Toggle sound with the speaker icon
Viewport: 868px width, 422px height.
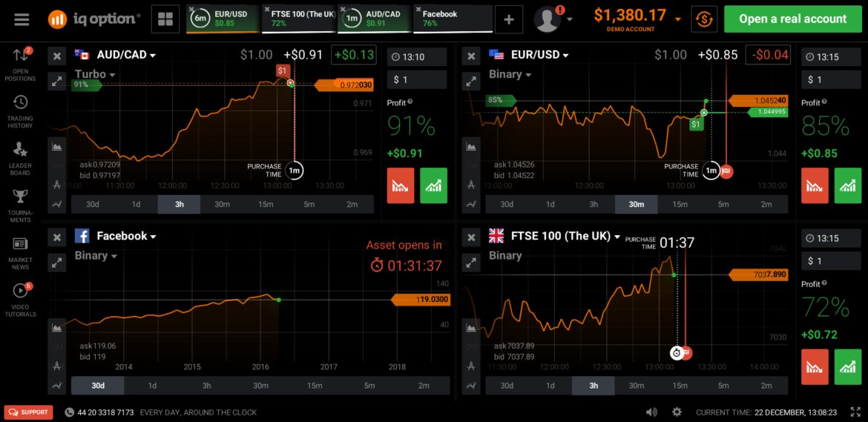tap(651, 412)
